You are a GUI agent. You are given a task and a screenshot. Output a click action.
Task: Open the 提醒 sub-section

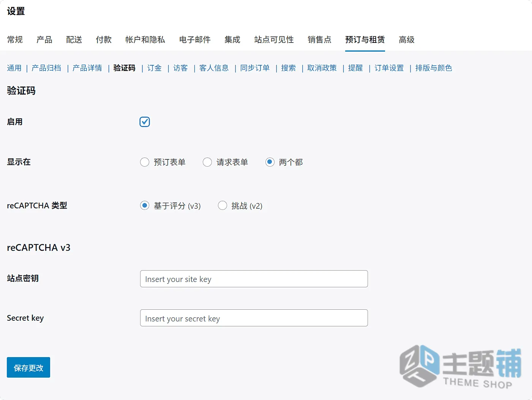coord(355,68)
